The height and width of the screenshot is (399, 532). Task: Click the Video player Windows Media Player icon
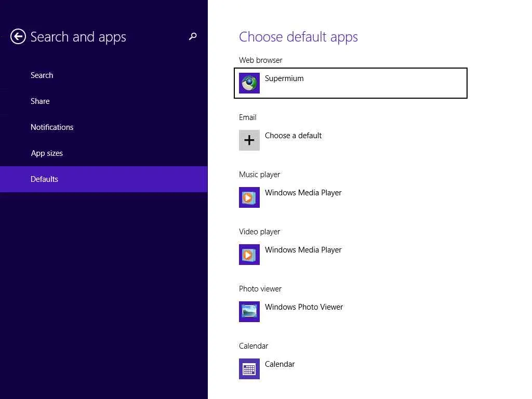click(x=249, y=255)
